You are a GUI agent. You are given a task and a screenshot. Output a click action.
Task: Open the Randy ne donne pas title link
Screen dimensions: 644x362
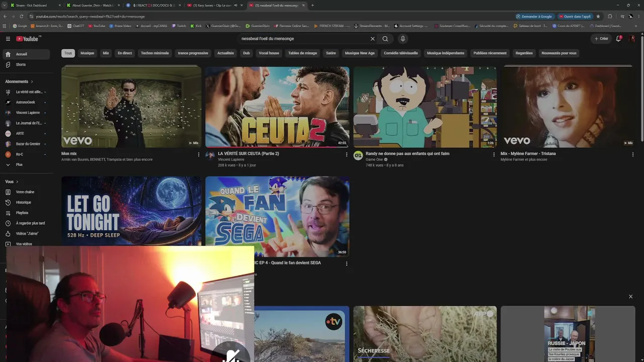pyautogui.click(x=408, y=153)
